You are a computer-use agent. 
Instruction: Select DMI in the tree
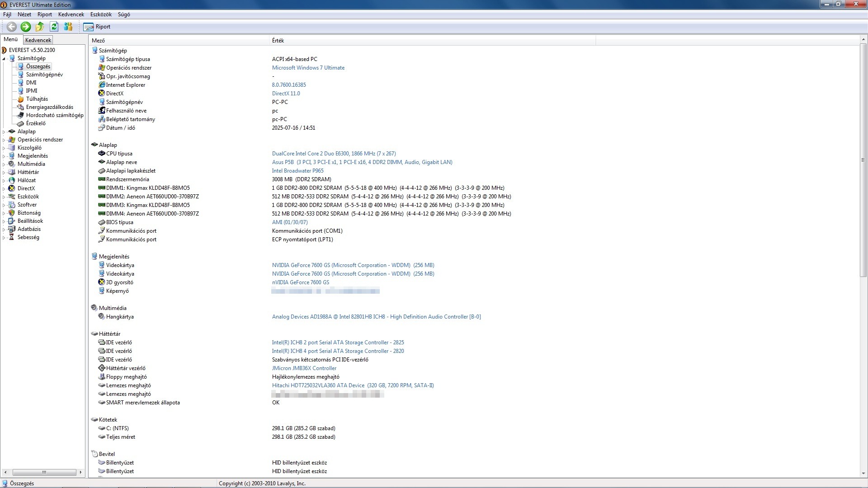[31, 83]
